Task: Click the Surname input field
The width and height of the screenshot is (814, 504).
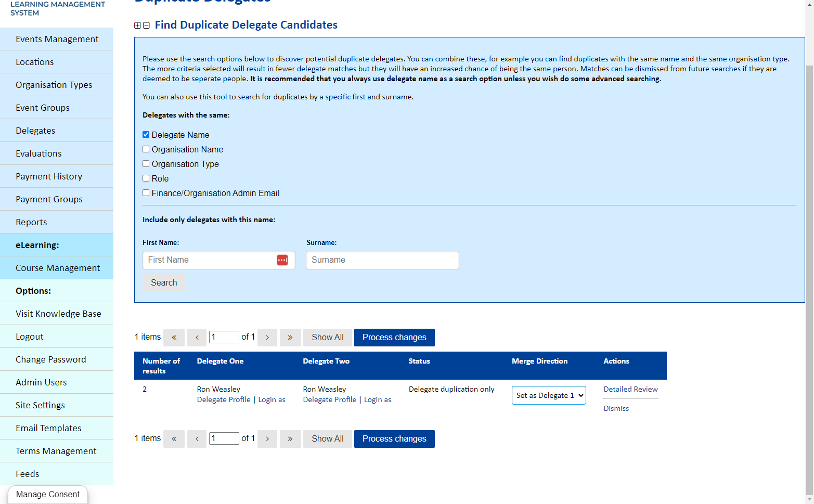Action: [382, 260]
